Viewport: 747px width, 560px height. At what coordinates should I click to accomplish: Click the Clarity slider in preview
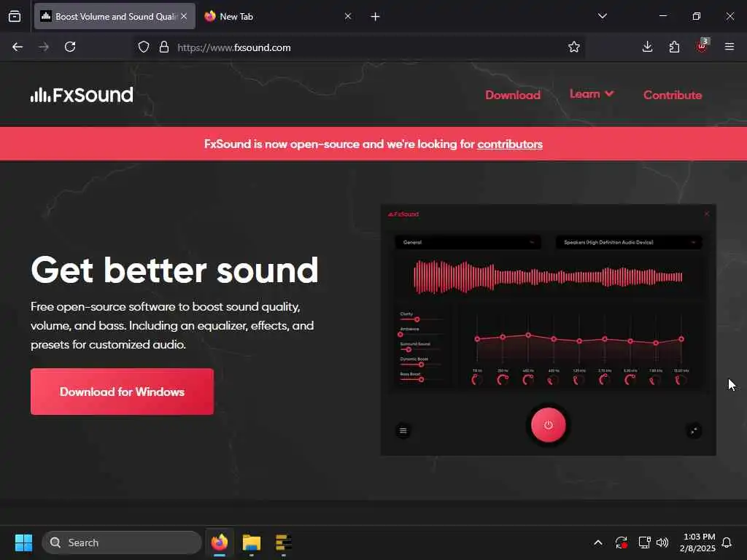pos(421,319)
